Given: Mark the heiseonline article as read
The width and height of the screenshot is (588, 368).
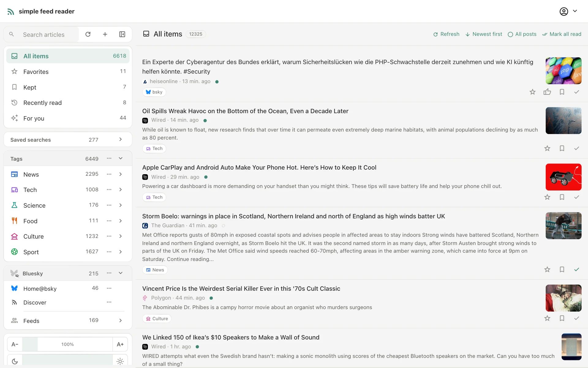Looking at the screenshot, I should (x=577, y=92).
